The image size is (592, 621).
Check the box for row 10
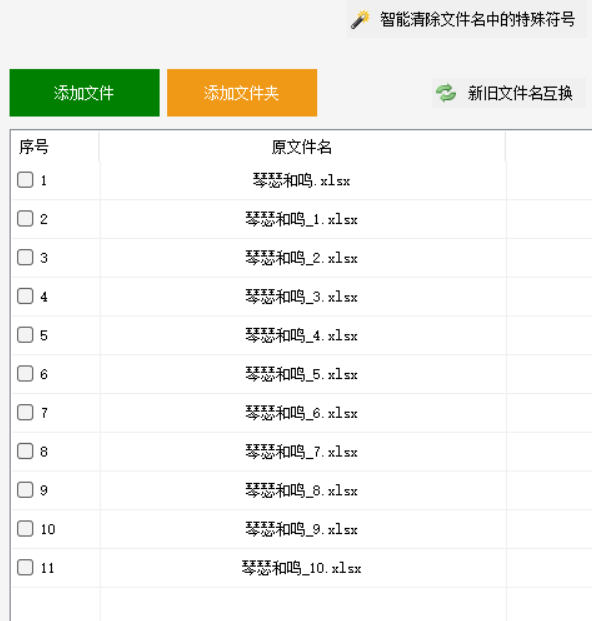pyautogui.click(x=25, y=529)
